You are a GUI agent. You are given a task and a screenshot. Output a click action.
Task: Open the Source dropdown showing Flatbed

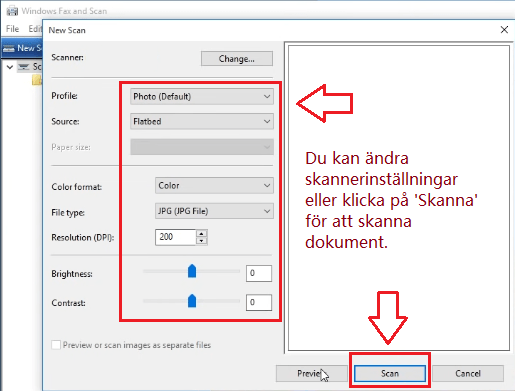(x=202, y=121)
